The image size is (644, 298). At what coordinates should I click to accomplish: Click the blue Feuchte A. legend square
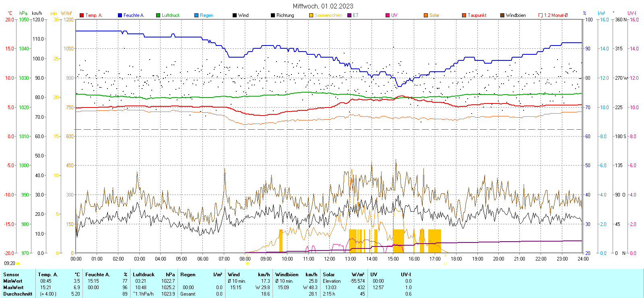tap(120, 15)
